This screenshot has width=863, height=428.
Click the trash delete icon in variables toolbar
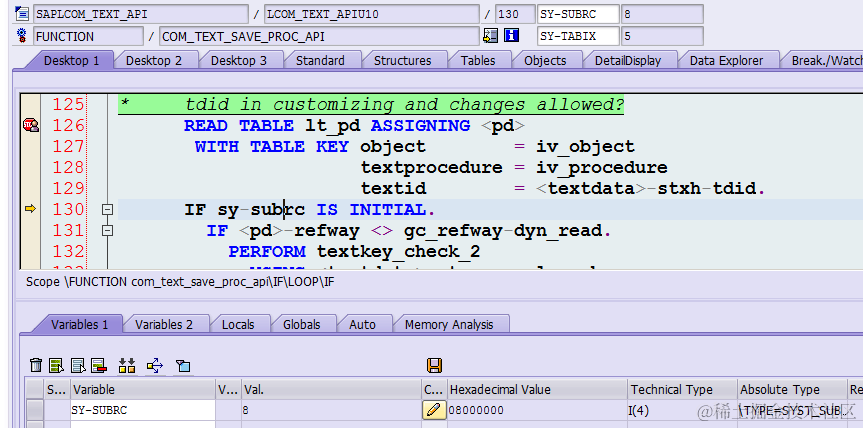click(x=36, y=365)
